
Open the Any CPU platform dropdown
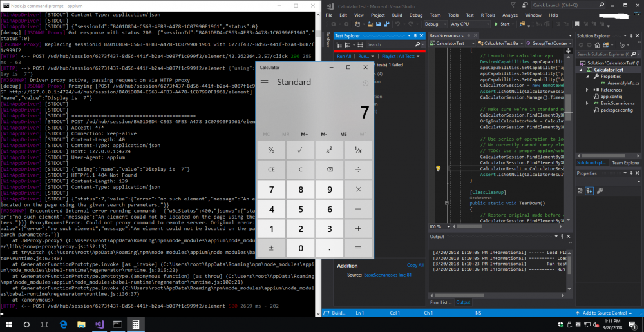(x=470, y=24)
